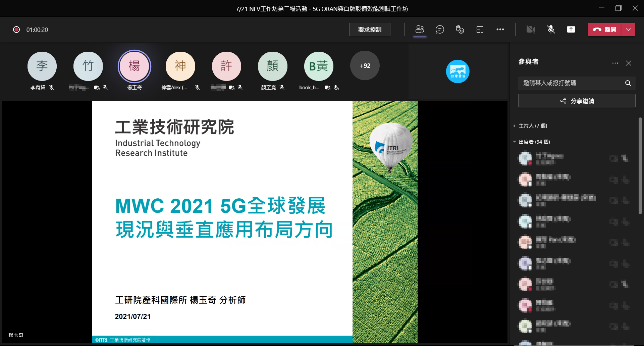
Task: Select 李育緯 participant avatar
Action: 42,66
